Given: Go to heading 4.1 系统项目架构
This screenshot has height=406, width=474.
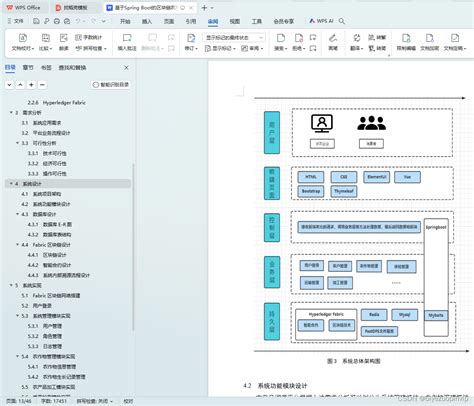Looking at the screenshot, I should pyautogui.click(x=41, y=194).
